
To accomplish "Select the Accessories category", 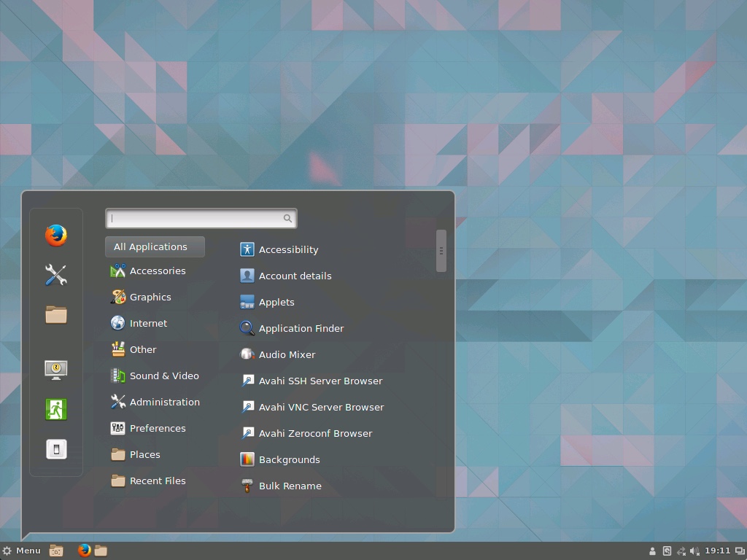I will tap(157, 271).
